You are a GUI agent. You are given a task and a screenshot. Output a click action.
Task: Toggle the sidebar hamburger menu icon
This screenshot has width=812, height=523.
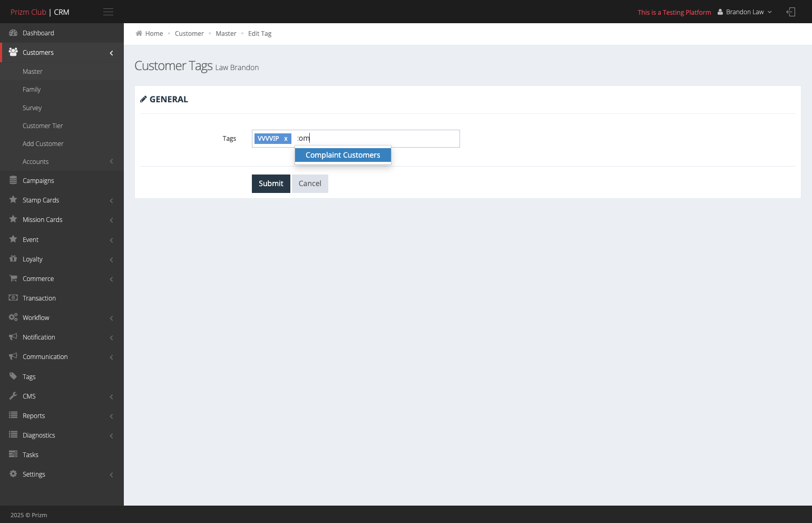point(108,12)
